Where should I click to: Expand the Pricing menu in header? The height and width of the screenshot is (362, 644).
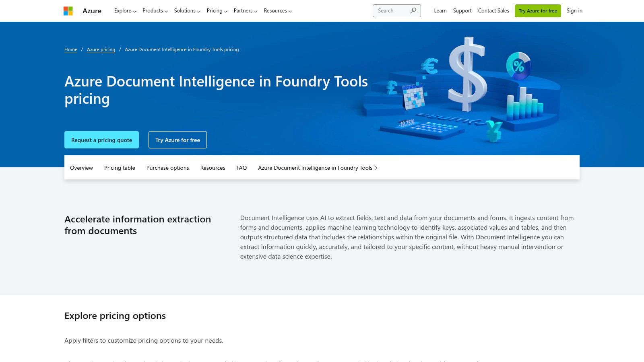(217, 11)
